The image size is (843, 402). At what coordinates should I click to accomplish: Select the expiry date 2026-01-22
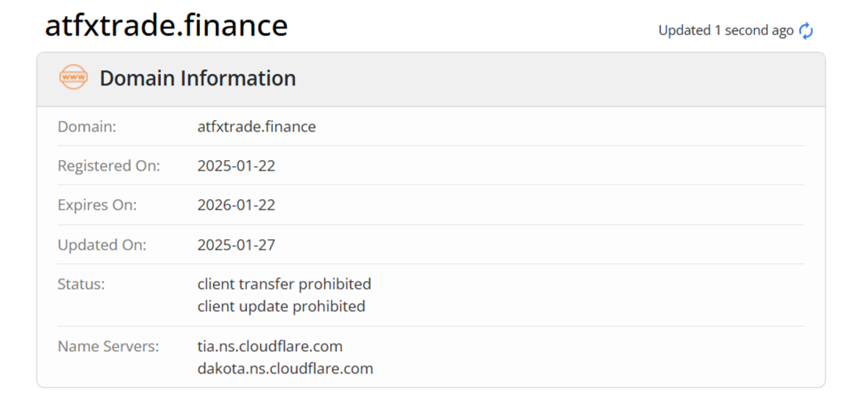236,205
